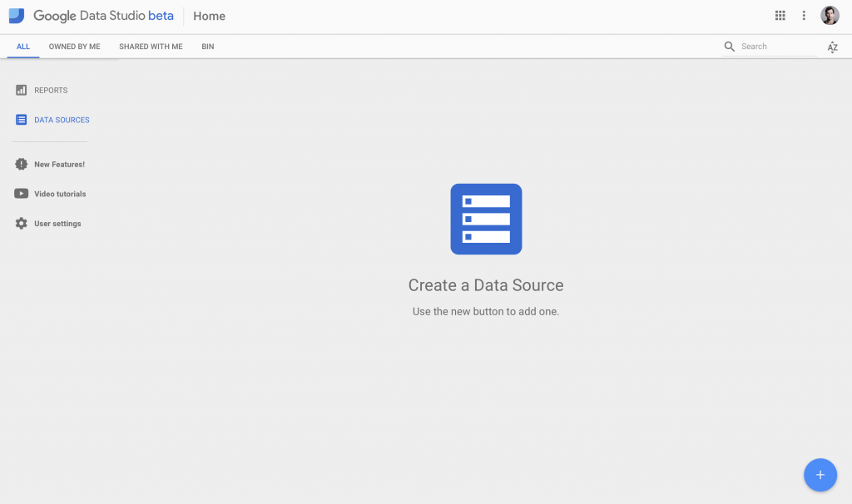Create a new data source with the plus button
This screenshot has width=852, height=504.
click(x=820, y=475)
